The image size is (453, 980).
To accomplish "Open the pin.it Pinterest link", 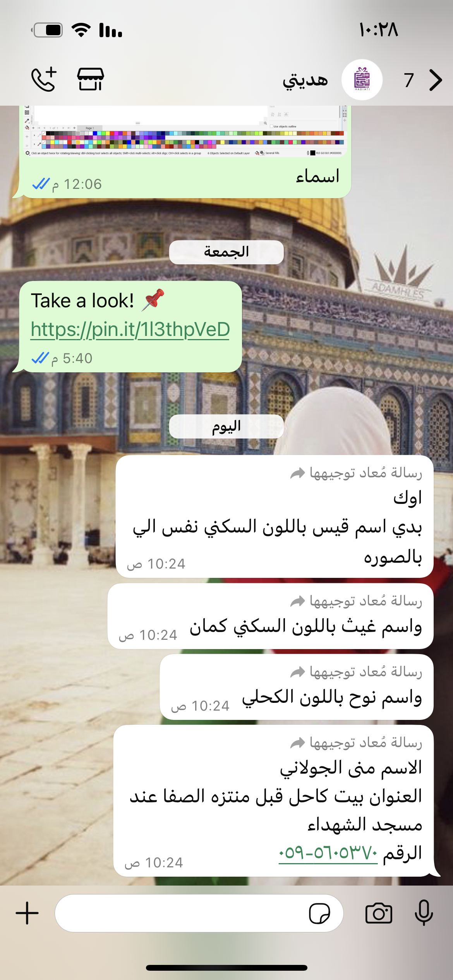I will pos(130,329).
